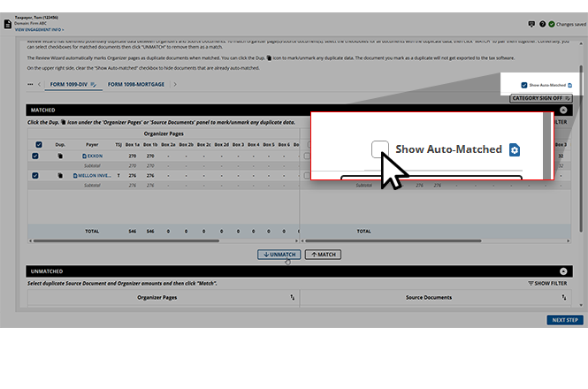This screenshot has height=389, width=588.
Task: Click Source Documents horizontal scrollbar thumb in MATCHED
Action: (x=393, y=240)
